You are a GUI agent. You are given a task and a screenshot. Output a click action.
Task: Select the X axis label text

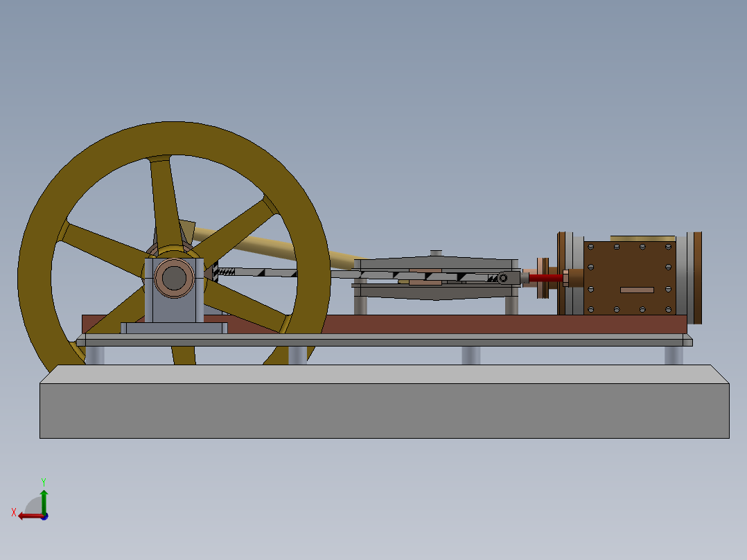pos(14,511)
